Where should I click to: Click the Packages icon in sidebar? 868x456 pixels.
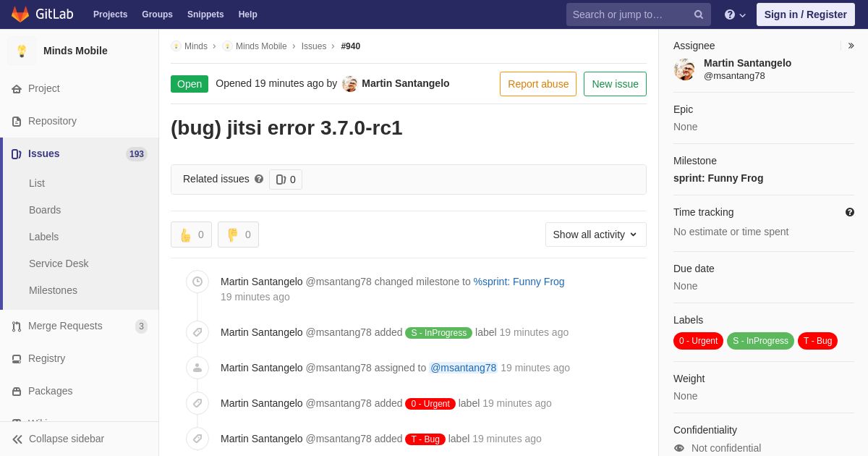click(x=17, y=392)
